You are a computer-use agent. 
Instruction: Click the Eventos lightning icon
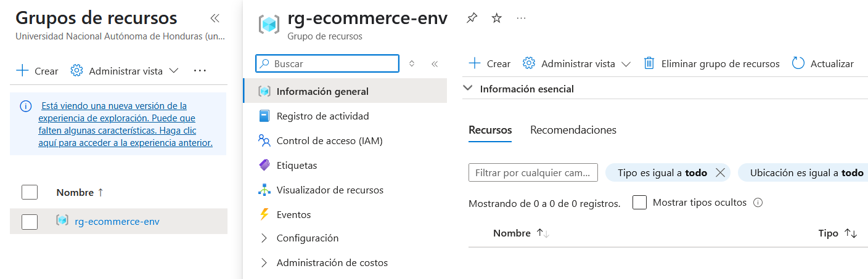tap(264, 214)
